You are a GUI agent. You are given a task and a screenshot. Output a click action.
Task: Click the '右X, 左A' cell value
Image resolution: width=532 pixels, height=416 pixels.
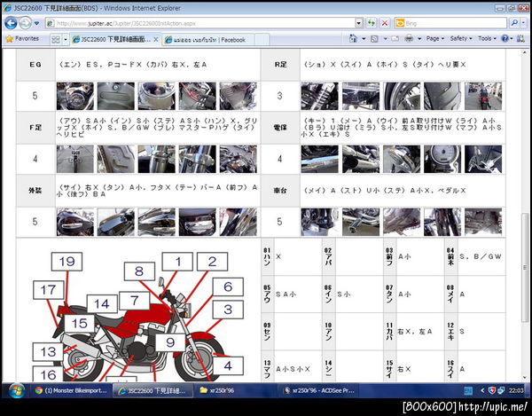coord(415,332)
